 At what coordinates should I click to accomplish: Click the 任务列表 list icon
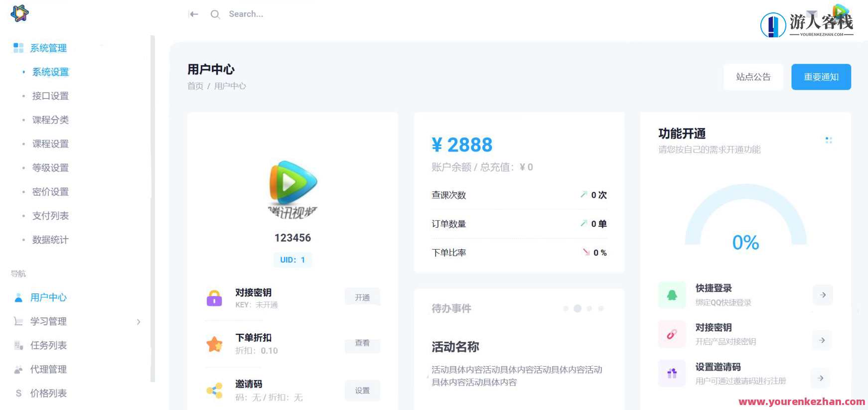[18, 345]
